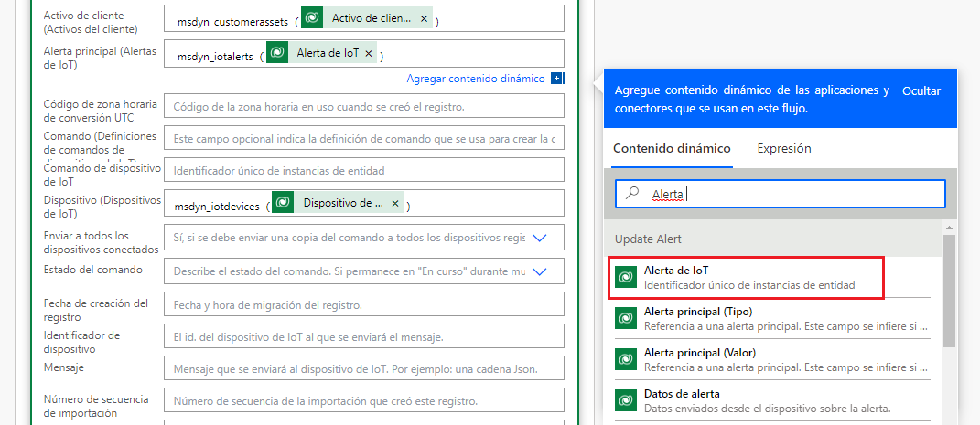980x425 pixels.
Task: Expand Enviar a todos los dispositivos dropdown
Action: 539,238
